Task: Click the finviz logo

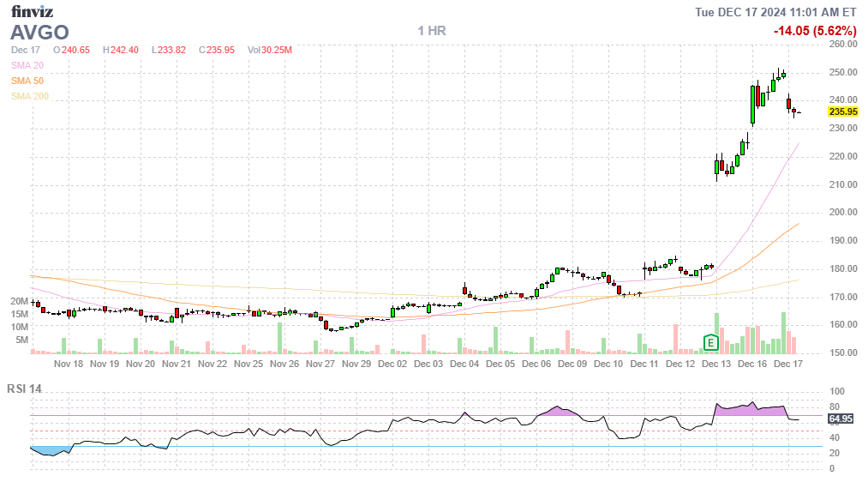Action: 31,11
